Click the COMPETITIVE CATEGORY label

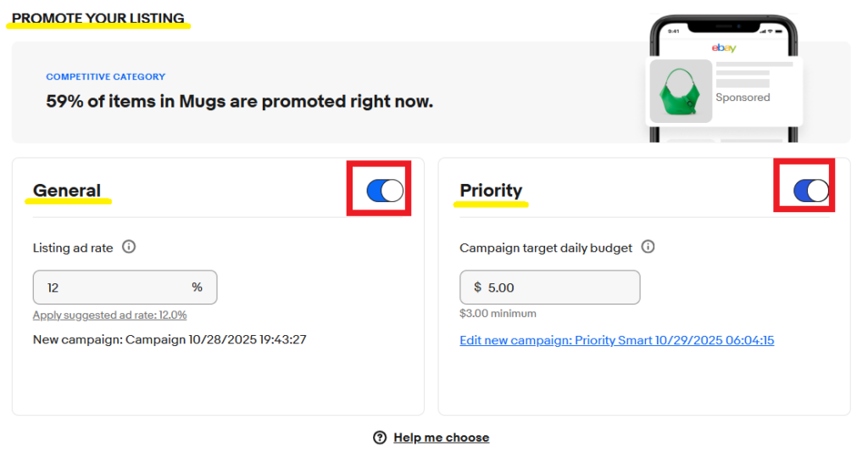click(x=105, y=77)
